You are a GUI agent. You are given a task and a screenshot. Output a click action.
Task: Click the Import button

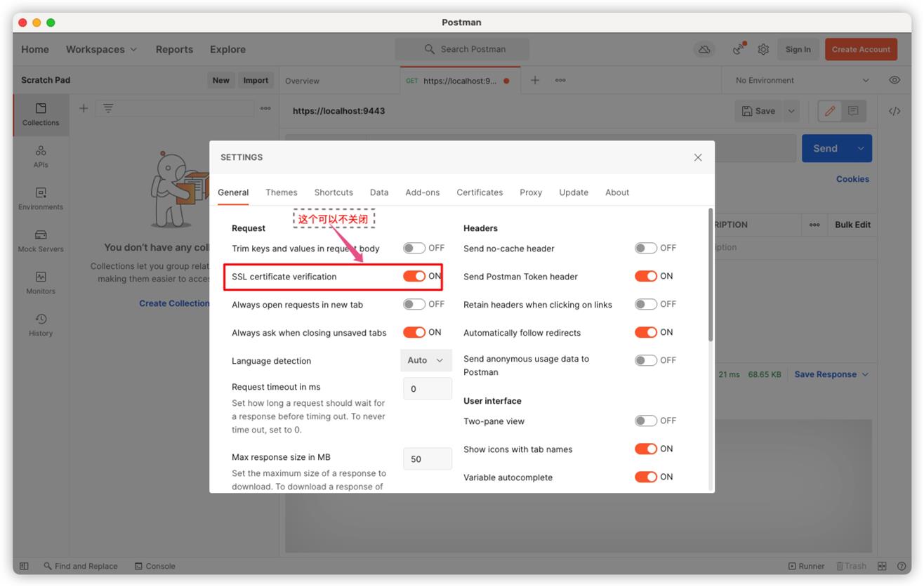pos(256,80)
